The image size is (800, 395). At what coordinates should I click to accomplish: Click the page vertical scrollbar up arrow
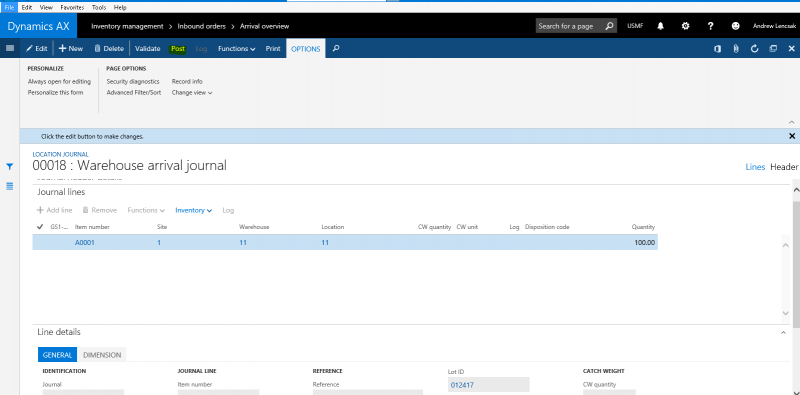coord(795,189)
